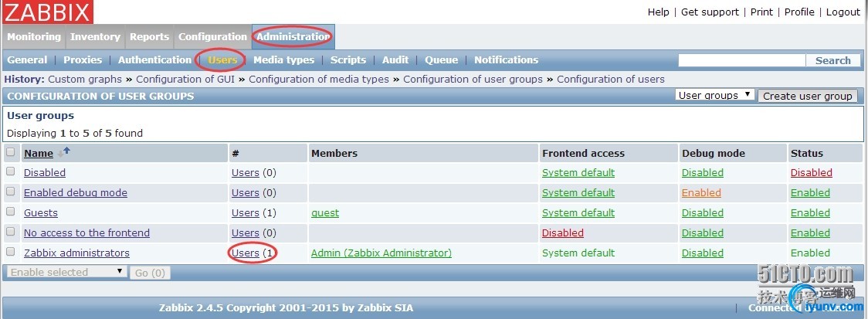This screenshot has width=868, height=319.
Task: Toggle Enabled status of Guests group
Action: pos(810,212)
